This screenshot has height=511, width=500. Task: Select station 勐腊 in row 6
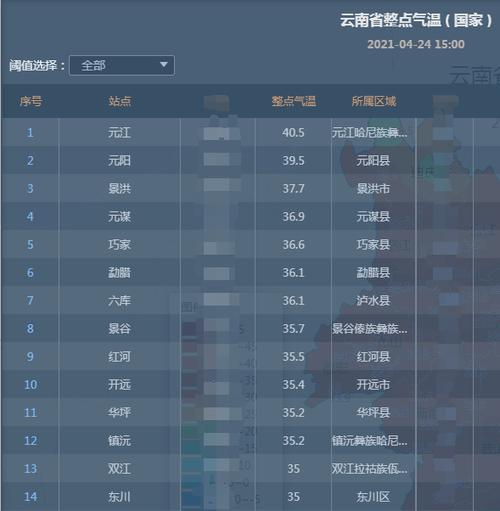119,273
